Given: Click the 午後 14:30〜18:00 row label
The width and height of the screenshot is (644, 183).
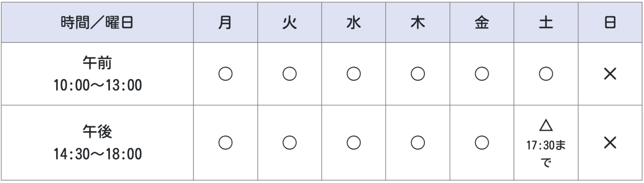Looking at the screenshot, I should point(97,143).
